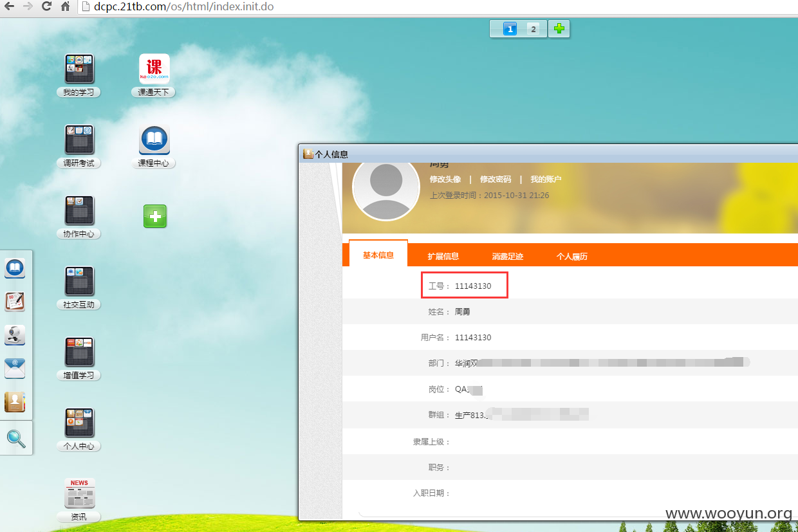Image resolution: width=798 pixels, height=532 pixels.
Task: Click the green plus add-app icon on desktop
Action: pos(154,216)
